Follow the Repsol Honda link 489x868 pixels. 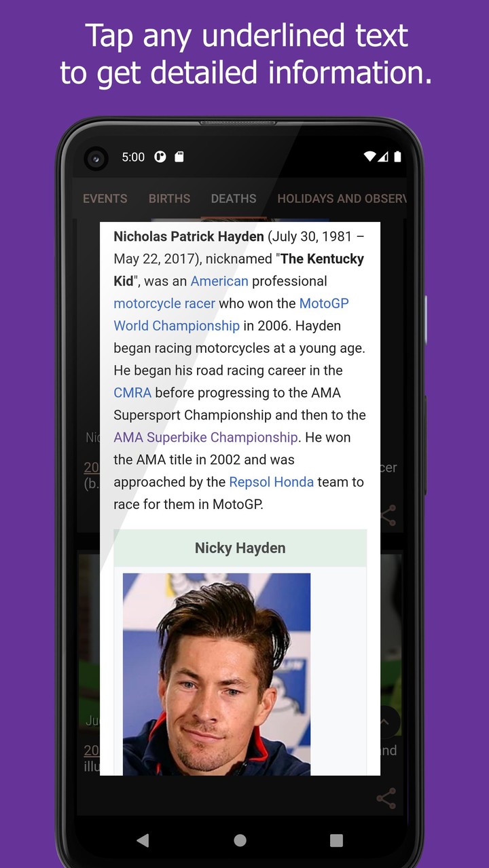272,483
